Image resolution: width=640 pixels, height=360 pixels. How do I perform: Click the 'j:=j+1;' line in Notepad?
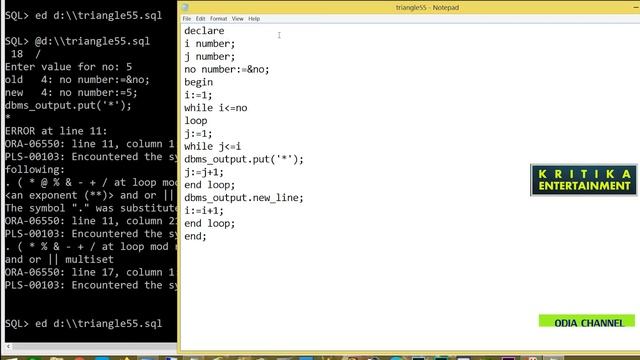click(x=204, y=172)
